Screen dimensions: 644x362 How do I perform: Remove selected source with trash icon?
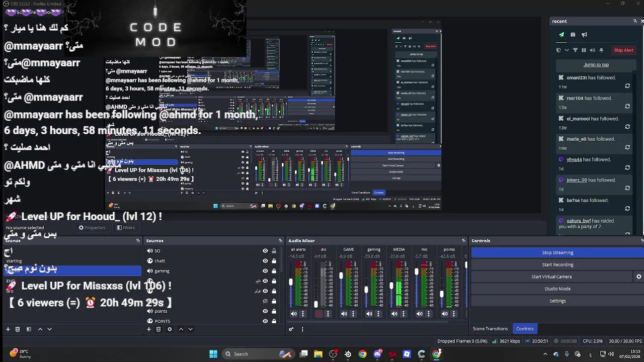pos(158,329)
